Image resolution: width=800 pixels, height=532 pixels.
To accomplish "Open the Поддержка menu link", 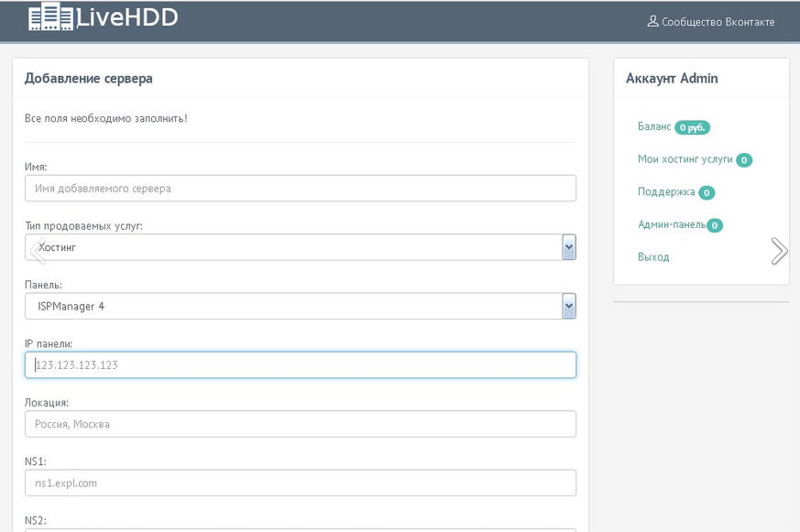I will click(x=667, y=192).
